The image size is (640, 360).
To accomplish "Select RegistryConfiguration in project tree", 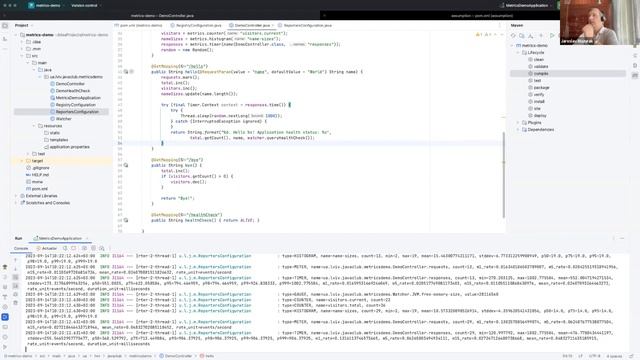I will pyautogui.click(x=76, y=105).
